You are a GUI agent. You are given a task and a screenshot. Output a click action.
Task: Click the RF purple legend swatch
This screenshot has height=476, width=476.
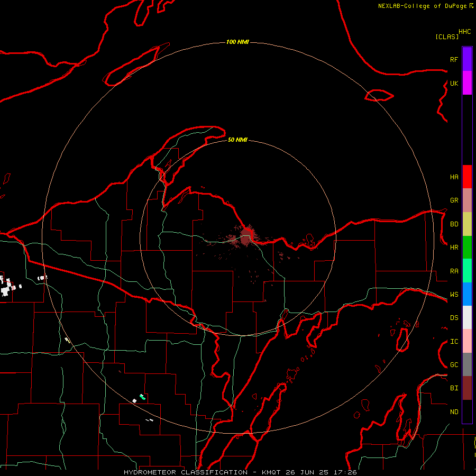(467, 59)
